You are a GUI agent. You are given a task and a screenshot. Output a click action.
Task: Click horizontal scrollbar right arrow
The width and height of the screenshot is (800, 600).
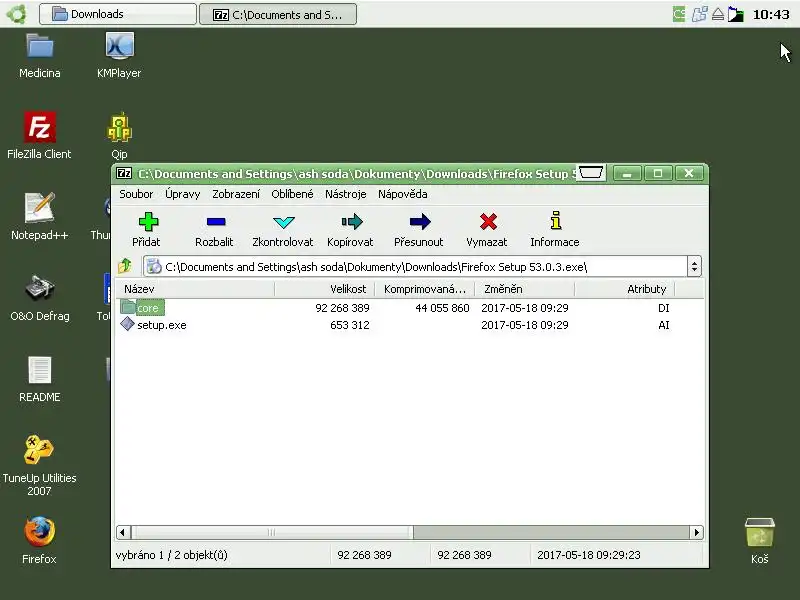point(697,532)
